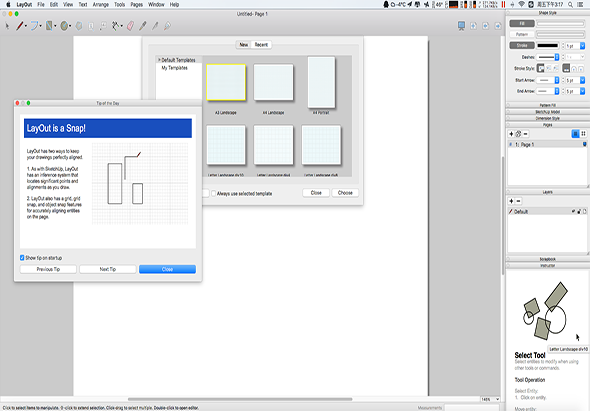590x411 pixels.
Task: Open the Pages menu
Action: (137, 5)
